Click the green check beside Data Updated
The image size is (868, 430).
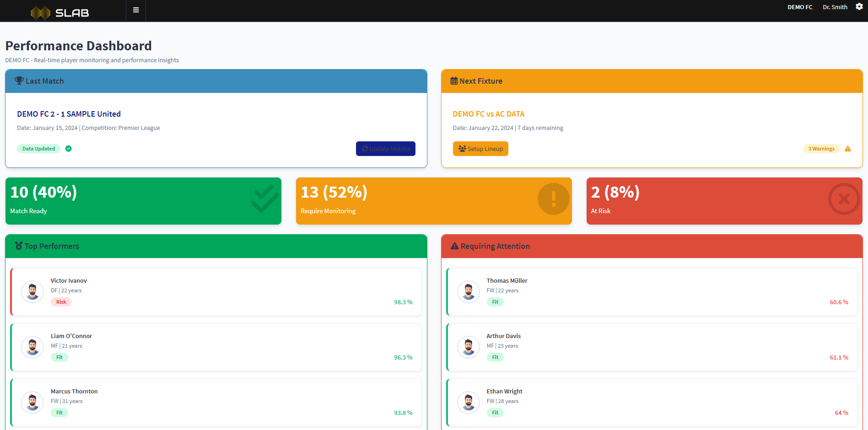pyautogui.click(x=68, y=149)
